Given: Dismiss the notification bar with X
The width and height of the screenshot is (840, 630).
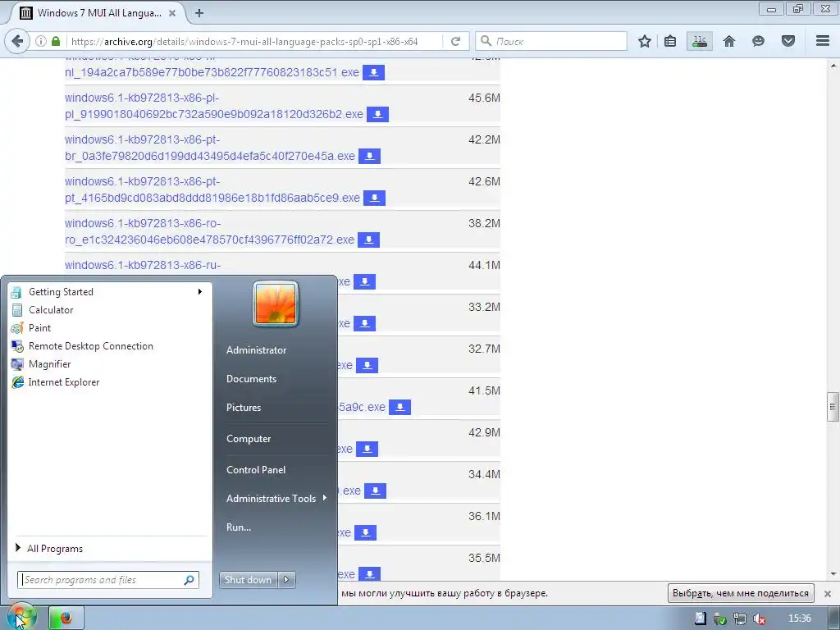Looking at the screenshot, I should coord(827,594).
